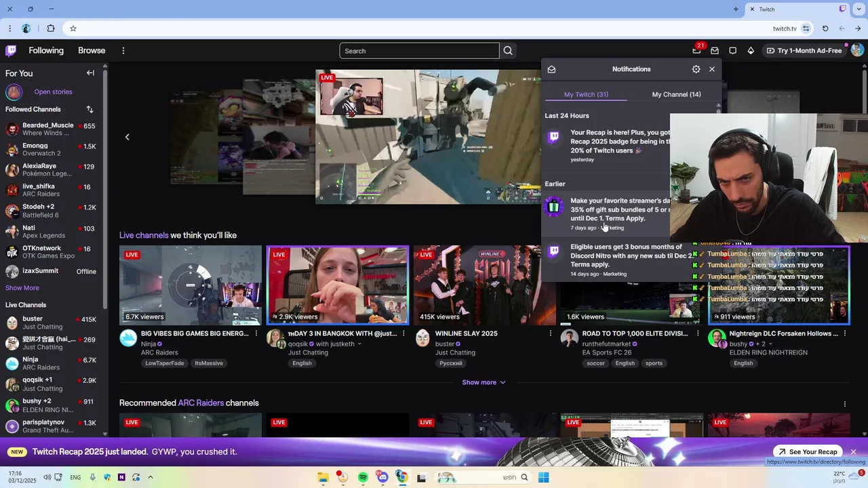Click the browser address bar twitch.tv
Image resolution: width=868 pixels, height=488 pixels.
[x=785, y=28]
